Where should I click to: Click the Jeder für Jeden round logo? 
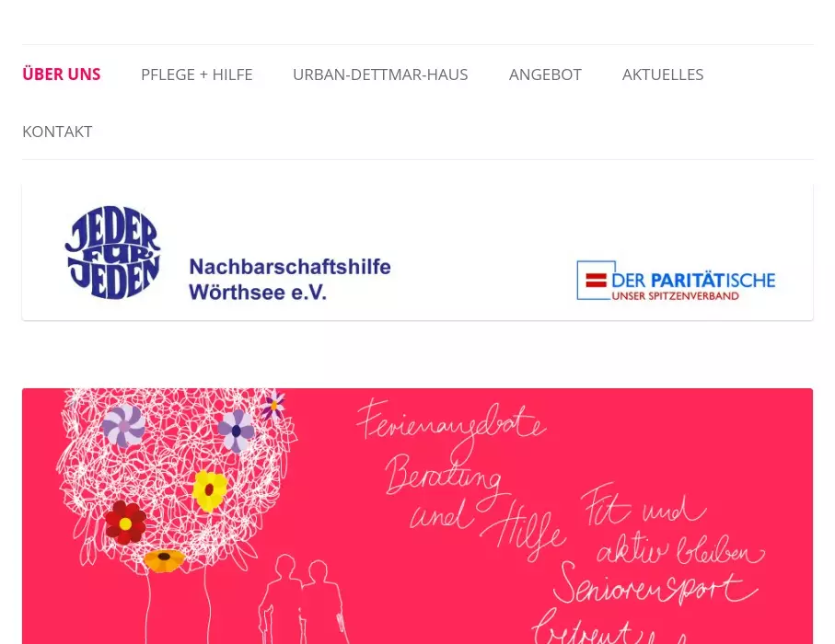113,252
